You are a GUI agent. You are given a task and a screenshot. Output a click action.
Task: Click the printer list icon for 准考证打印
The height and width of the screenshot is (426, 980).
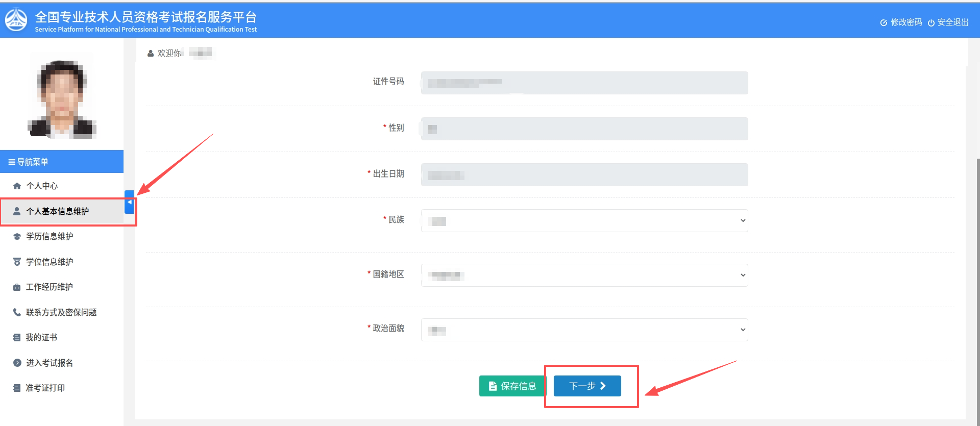(x=17, y=388)
